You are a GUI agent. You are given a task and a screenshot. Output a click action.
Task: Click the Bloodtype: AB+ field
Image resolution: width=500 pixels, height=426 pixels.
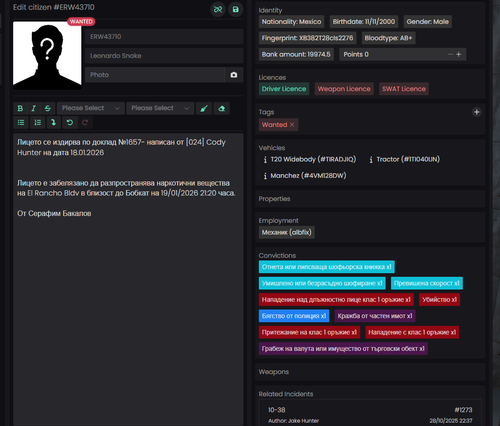388,38
